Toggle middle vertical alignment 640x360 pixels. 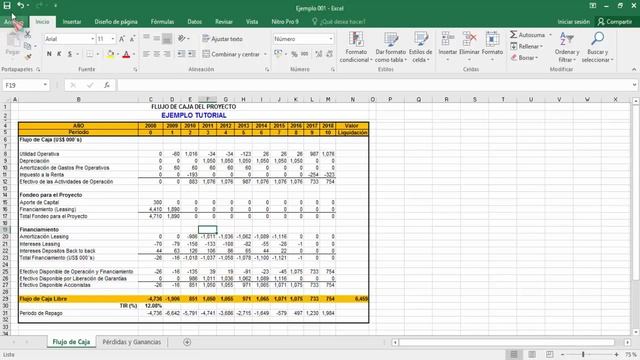[x=157, y=39]
